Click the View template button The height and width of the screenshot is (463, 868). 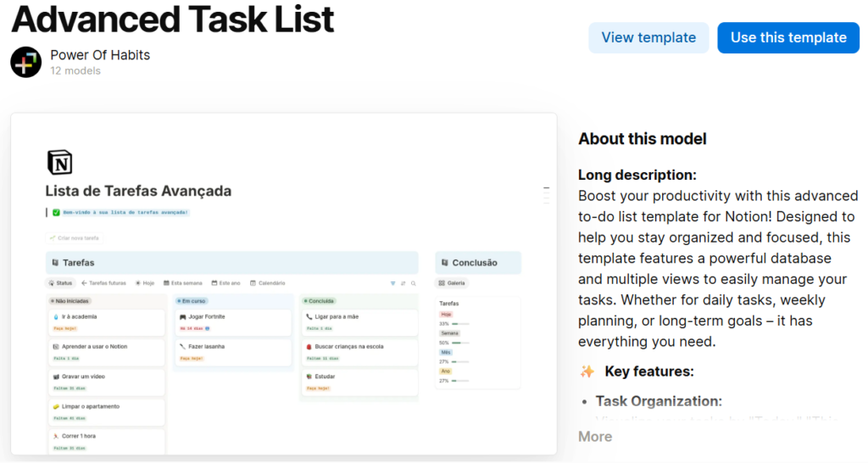click(648, 37)
